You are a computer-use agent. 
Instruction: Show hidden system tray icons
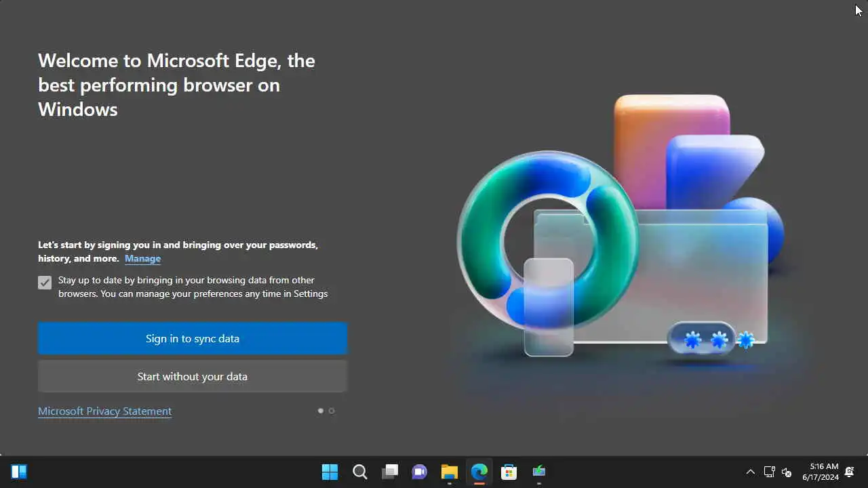[x=751, y=472]
